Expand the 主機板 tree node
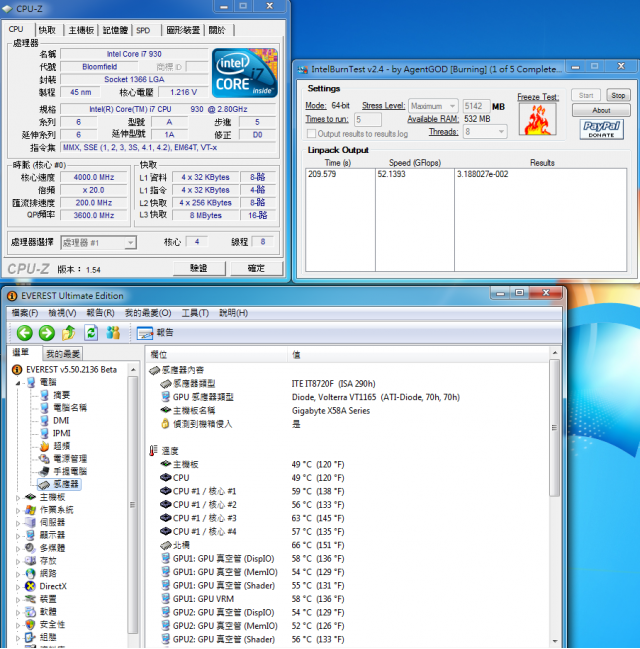 tap(18, 498)
